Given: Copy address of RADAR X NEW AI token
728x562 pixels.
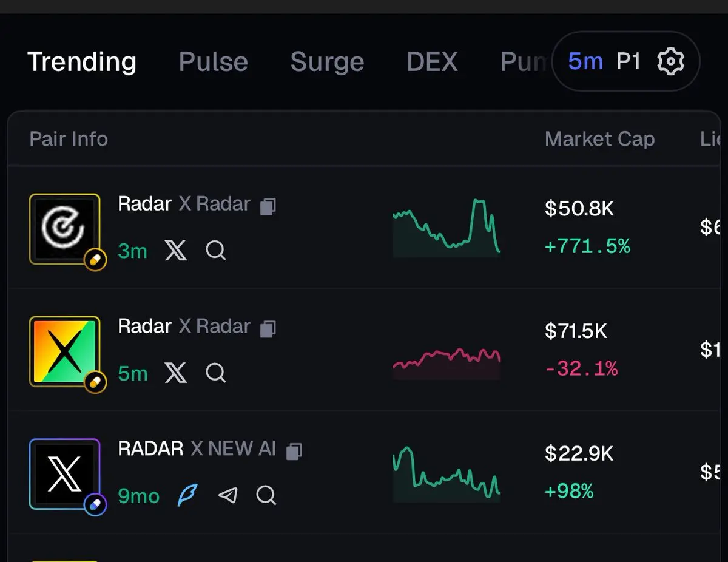Looking at the screenshot, I should [x=294, y=451].
